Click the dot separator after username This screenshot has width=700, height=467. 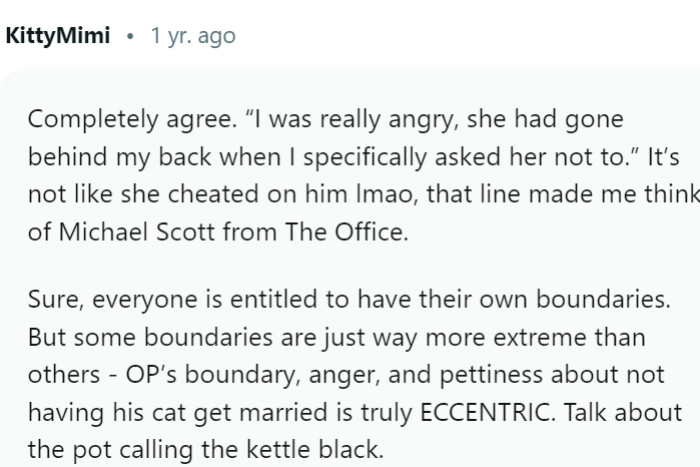click(x=130, y=37)
